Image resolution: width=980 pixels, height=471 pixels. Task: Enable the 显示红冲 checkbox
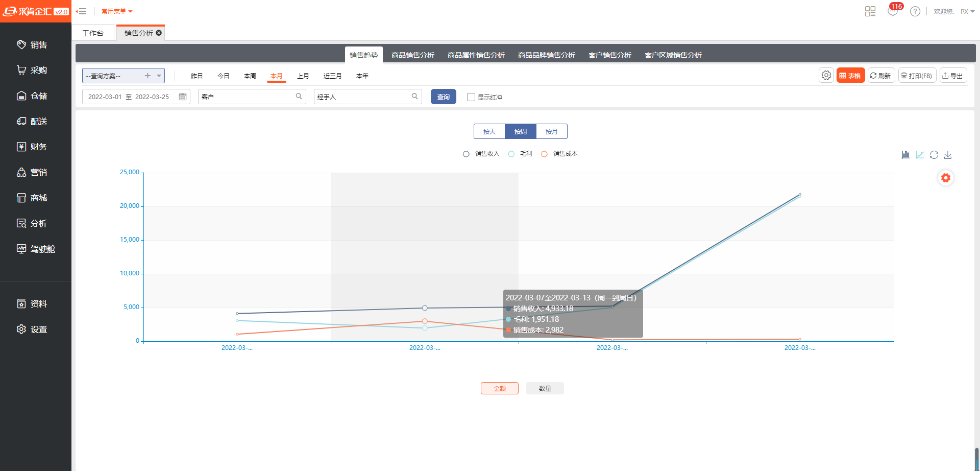471,97
